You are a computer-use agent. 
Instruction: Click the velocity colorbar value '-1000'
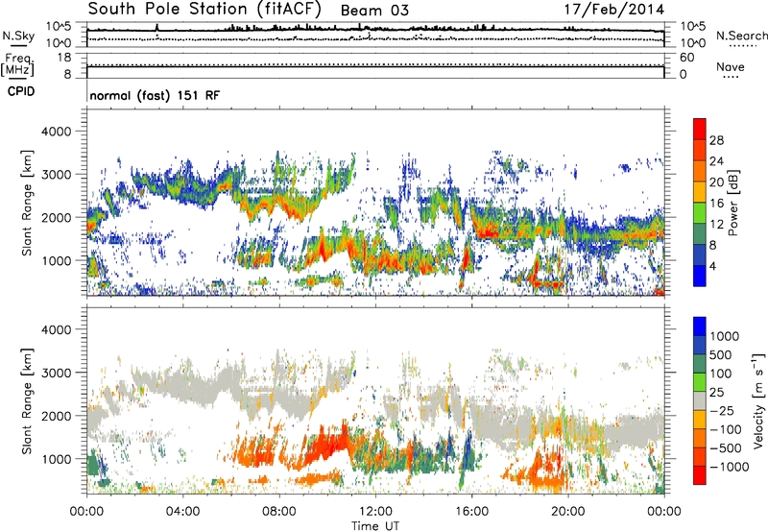(x=730, y=467)
